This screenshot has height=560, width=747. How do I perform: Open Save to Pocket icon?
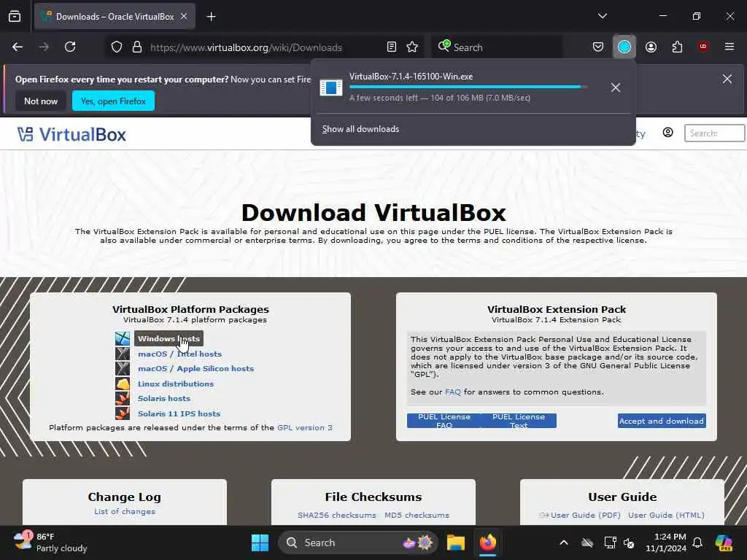[598, 47]
